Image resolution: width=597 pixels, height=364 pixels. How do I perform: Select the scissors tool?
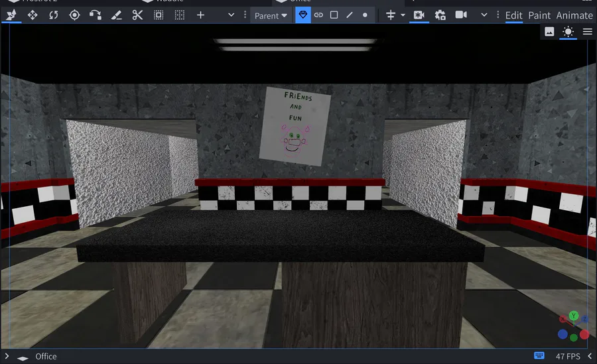click(x=137, y=15)
